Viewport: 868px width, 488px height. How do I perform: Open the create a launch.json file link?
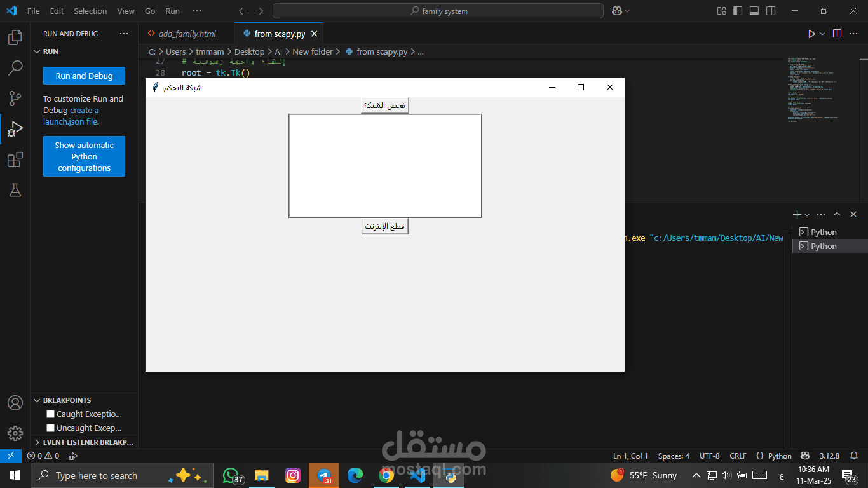[71, 116]
